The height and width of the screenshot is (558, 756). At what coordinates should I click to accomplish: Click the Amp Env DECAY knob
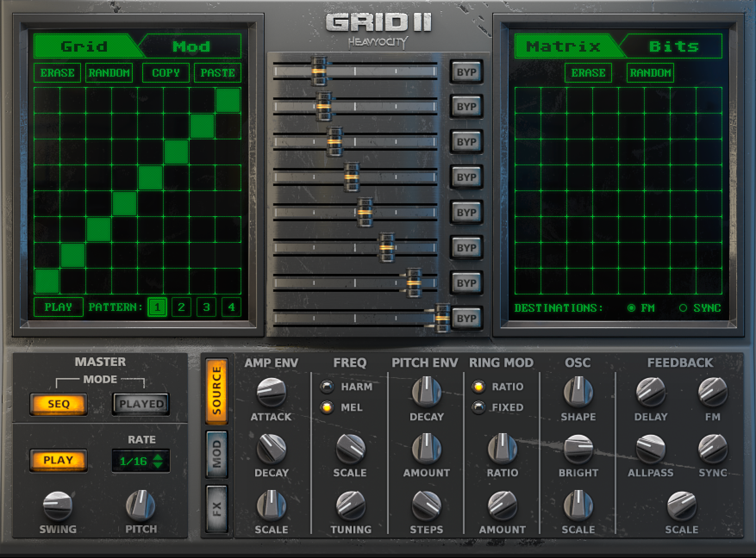tap(271, 448)
